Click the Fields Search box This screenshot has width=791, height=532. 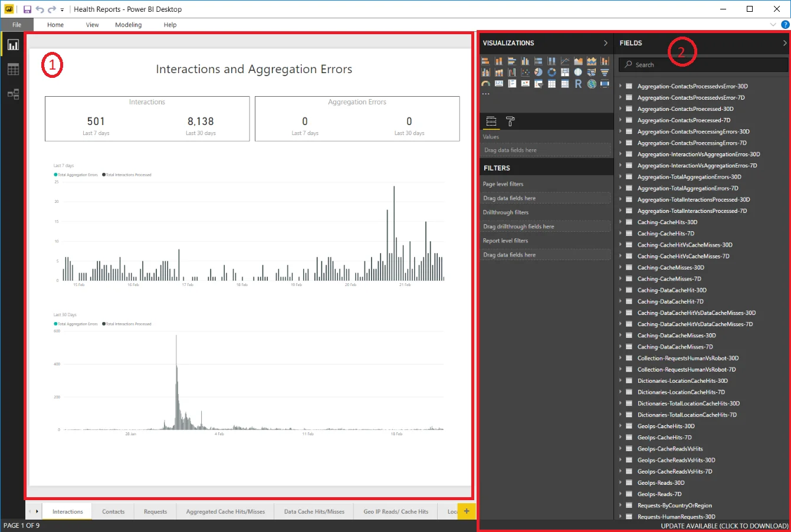tap(703, 65)
